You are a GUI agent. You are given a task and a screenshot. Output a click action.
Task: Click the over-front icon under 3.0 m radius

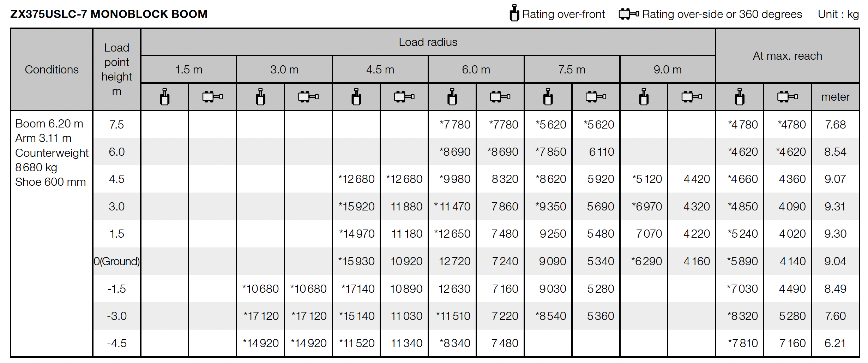260,97
